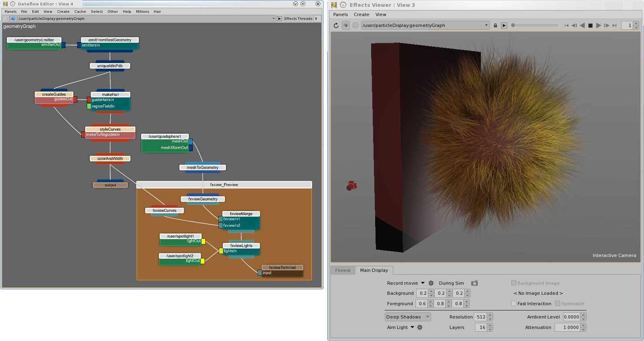Click the emitterOut port on geometryEmitter node

(x=63, y=45)
